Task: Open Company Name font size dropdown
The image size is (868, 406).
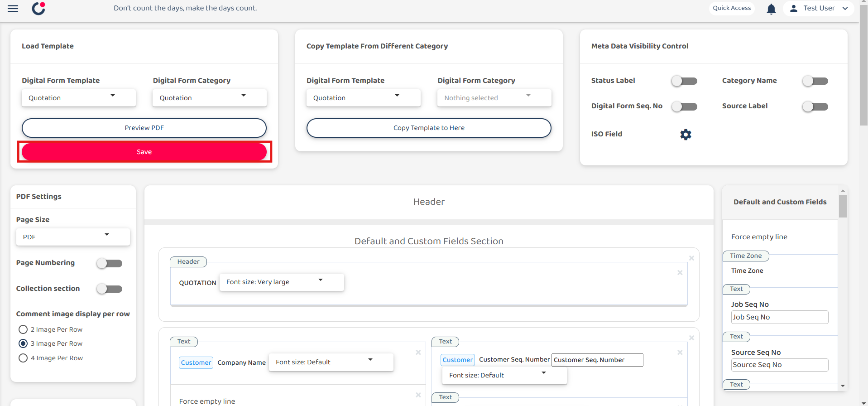Action: click(x=331, y=362)
